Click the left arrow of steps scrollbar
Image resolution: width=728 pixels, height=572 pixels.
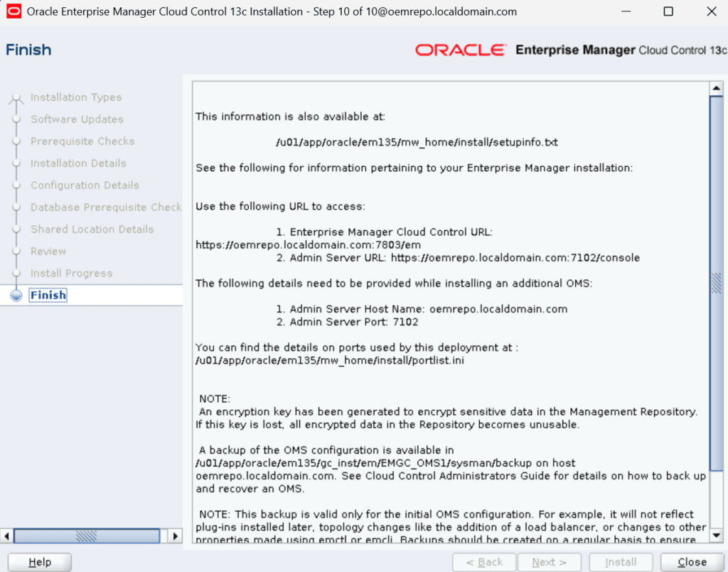[6, 536]
